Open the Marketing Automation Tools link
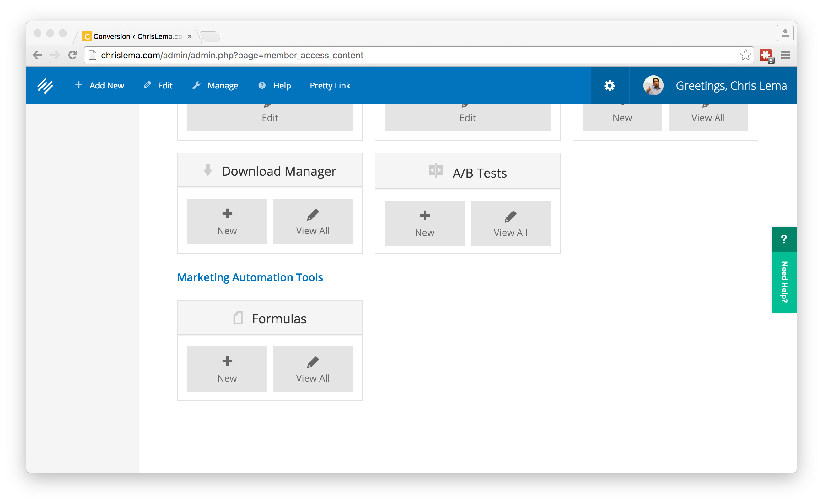 250,277
